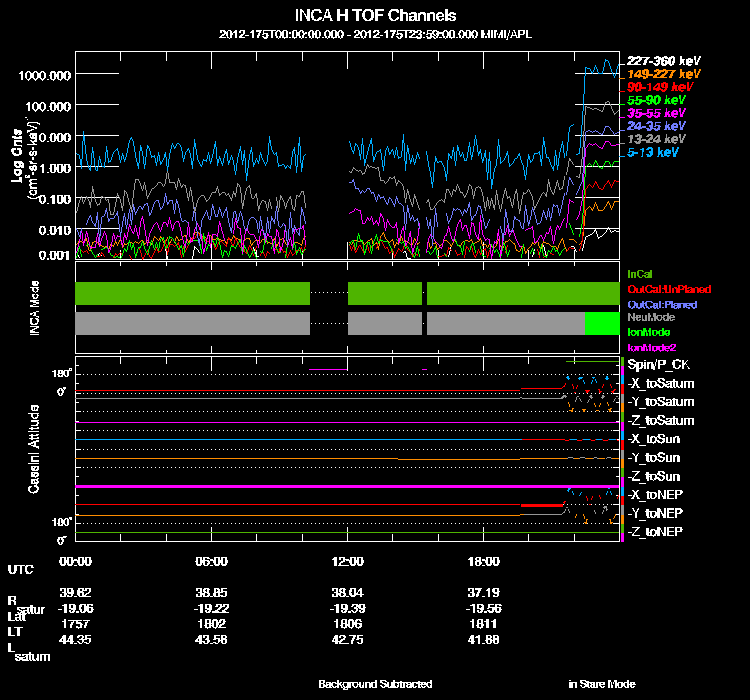This screenshot has width=750, height=700.
Task: Select the 55-90 keV green legend label
Action: point(655,100)
